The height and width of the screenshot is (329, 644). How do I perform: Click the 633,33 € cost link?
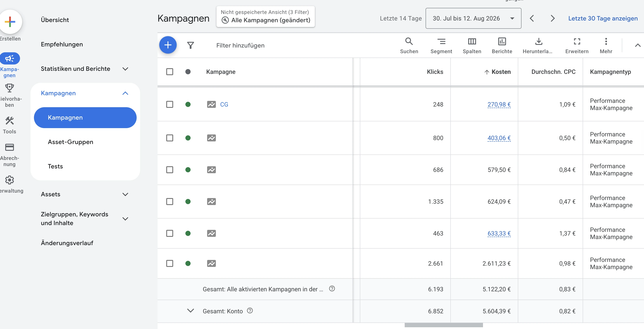(x=499, y=233)
